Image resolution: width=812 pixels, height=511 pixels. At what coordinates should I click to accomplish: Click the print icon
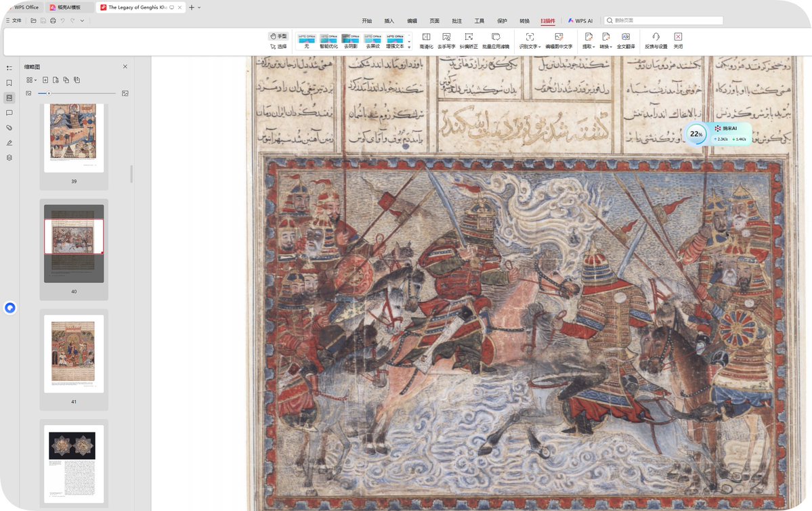coord(53,21)
